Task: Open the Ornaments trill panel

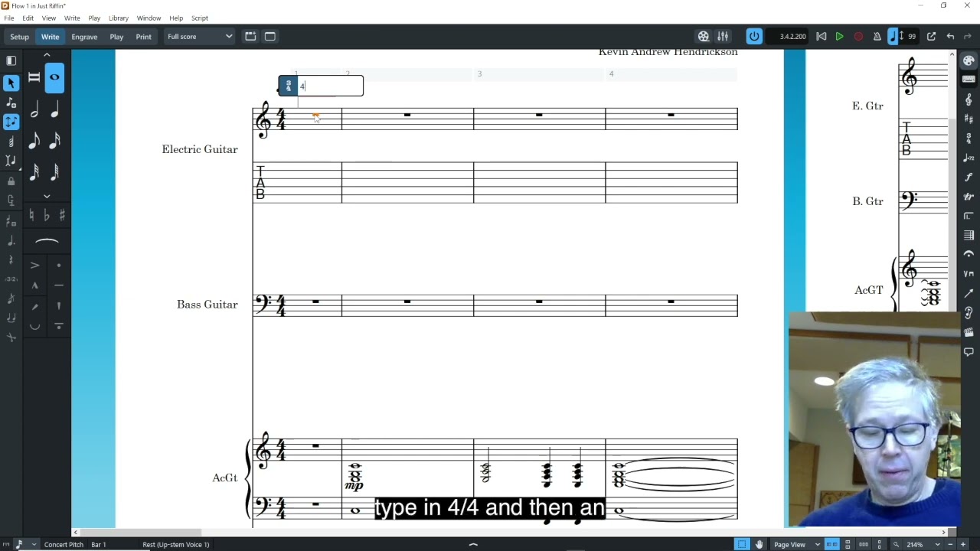Action: 969,197
